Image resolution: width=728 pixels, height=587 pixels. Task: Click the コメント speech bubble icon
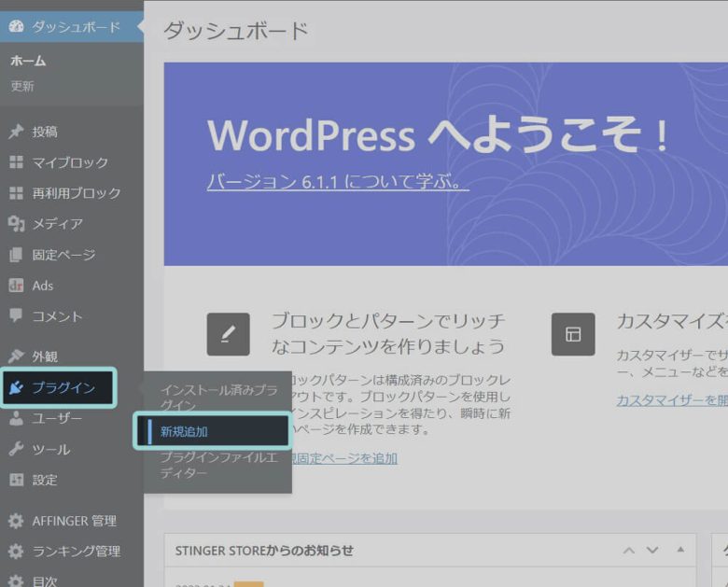16,315
